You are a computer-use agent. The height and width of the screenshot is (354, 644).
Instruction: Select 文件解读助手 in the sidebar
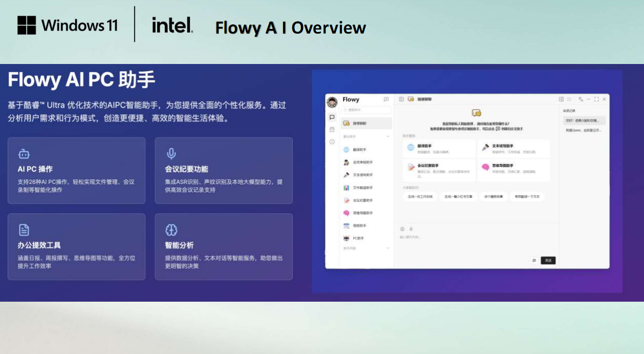[x=366, y=187]
